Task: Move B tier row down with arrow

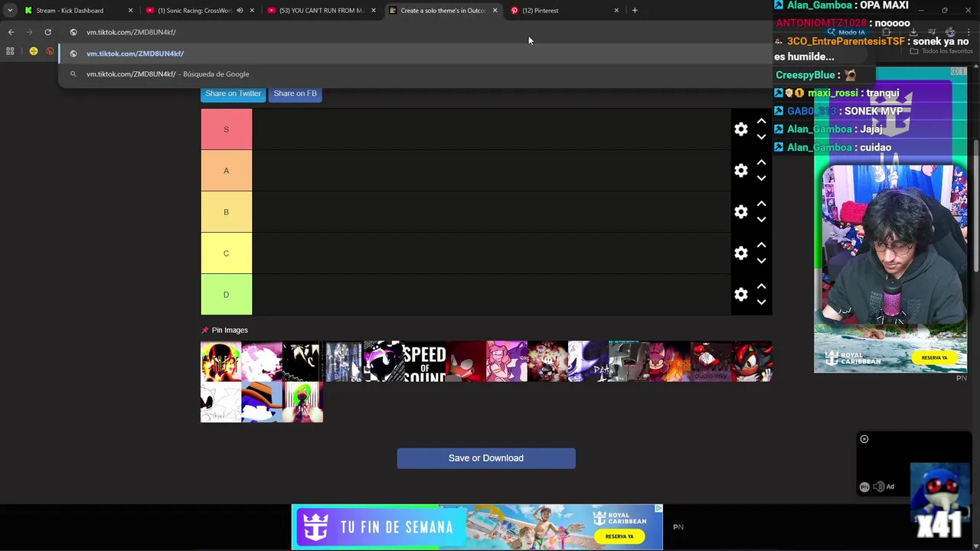Action: point(761,220)
